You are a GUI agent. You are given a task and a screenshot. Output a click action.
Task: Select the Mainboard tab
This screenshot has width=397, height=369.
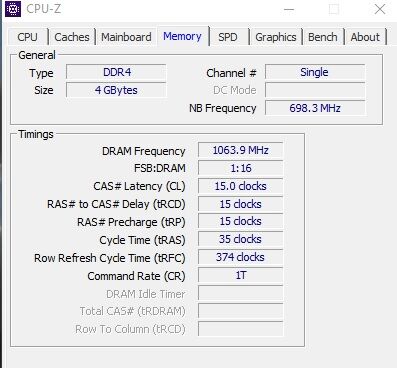click(x=126, y=37)
